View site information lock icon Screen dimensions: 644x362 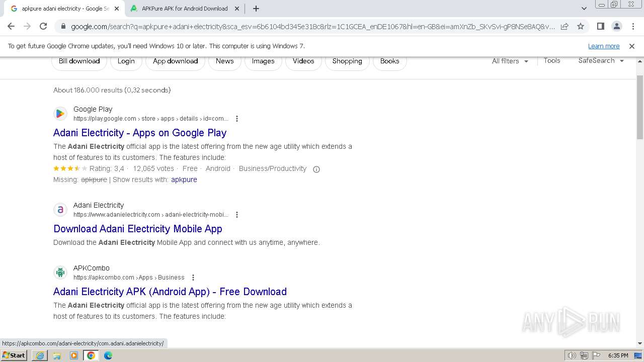pos(63,27)
